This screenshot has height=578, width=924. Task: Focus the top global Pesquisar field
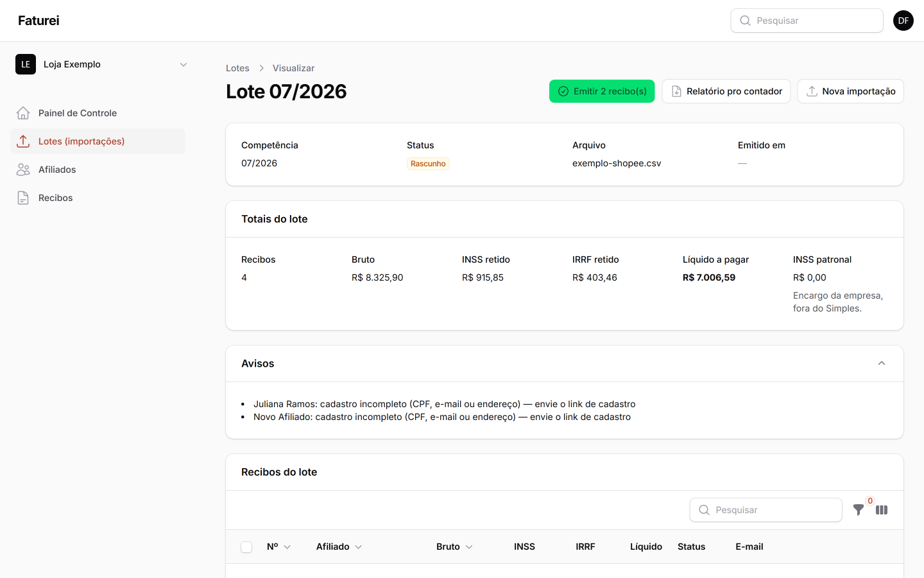pyautogui.click(x=807, y=21)
